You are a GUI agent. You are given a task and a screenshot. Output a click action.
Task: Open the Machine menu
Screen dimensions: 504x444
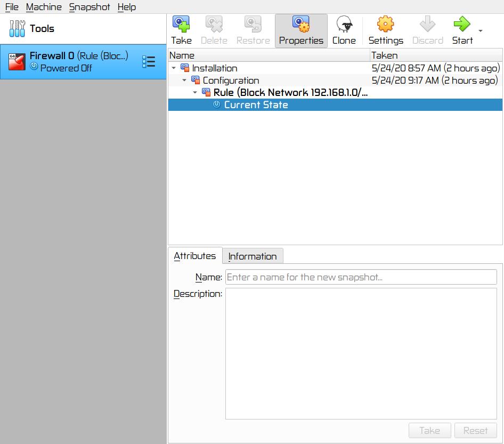coord(44,7)
